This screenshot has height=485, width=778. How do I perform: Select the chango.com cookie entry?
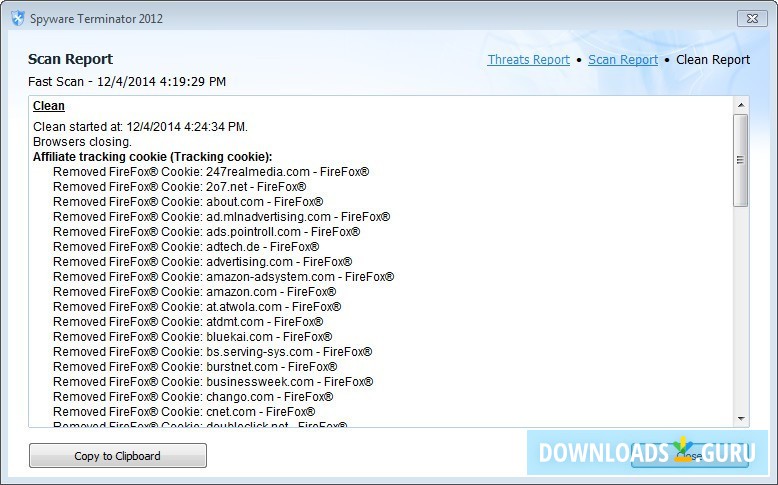[193, 397]
